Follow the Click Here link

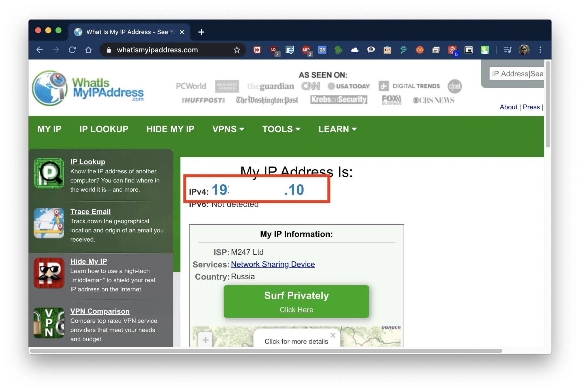point(296,310)
